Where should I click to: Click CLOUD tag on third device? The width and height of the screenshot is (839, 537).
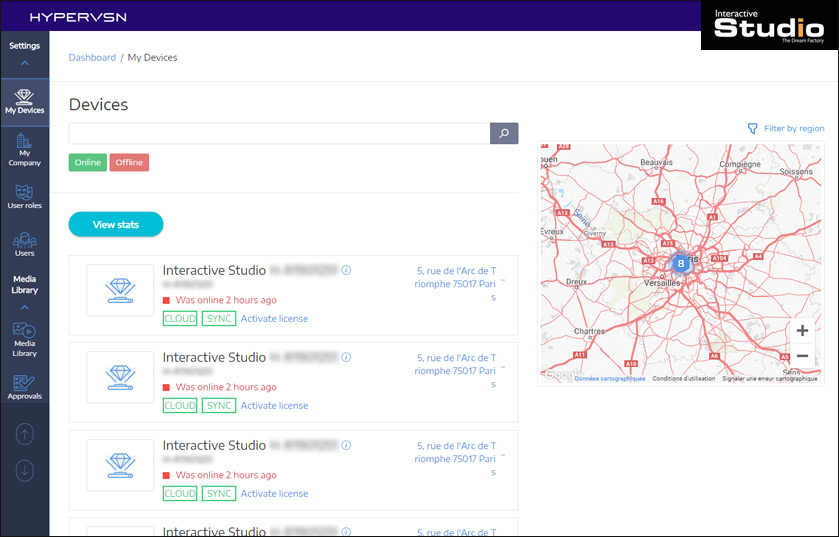[180, 493]
